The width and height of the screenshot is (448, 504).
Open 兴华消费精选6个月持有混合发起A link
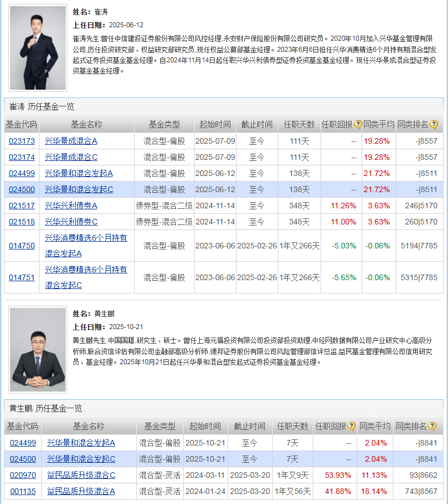(86, 246)
